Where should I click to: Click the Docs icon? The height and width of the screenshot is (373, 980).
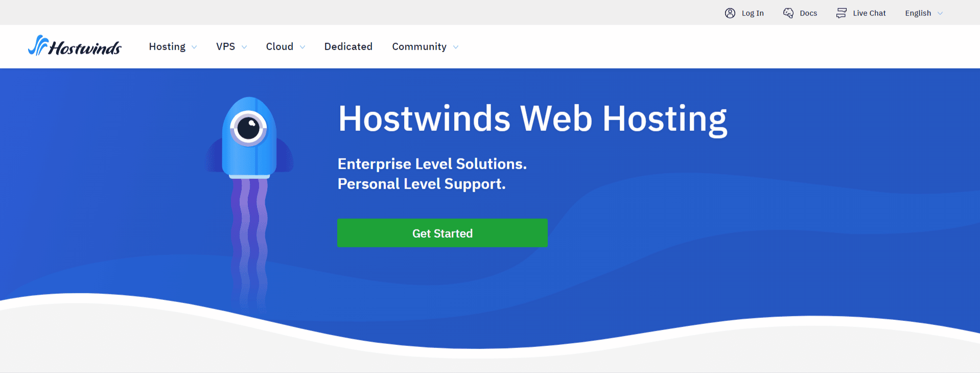tap(788, 13)
